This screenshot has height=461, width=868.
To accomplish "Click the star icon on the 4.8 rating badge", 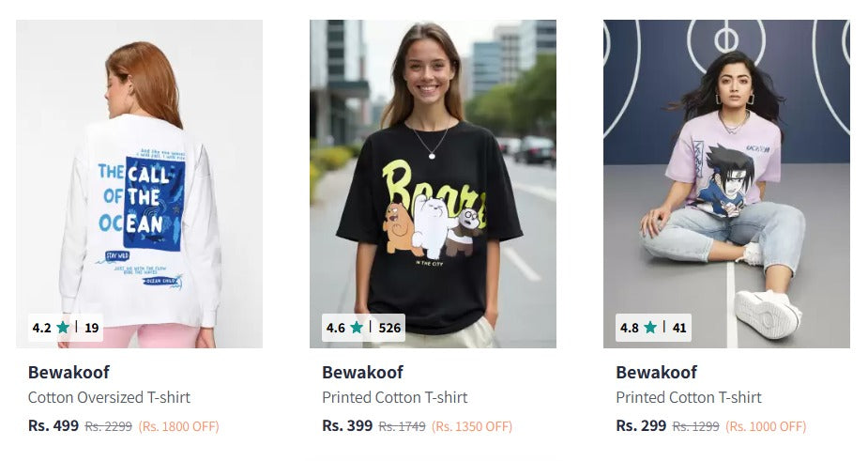I will [x=650, y=328].
